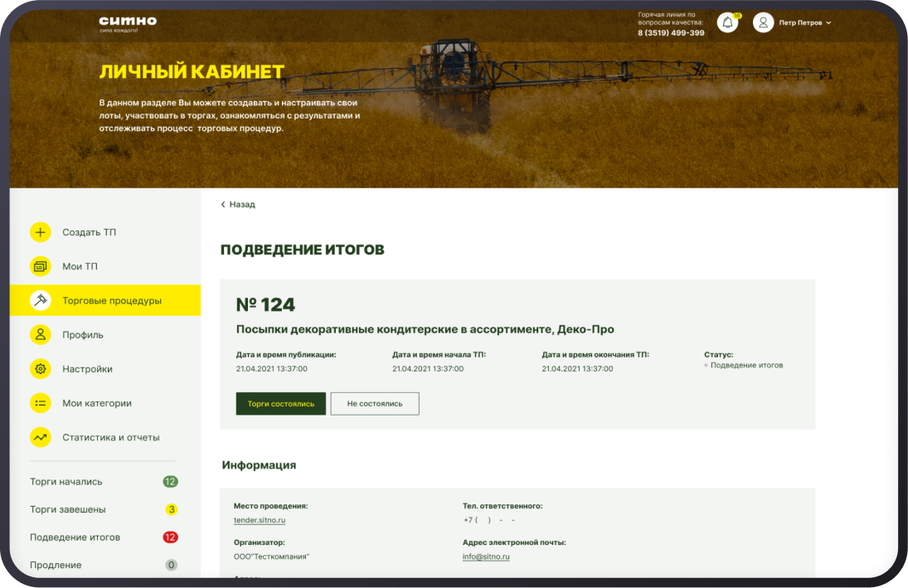The image size is (908, 588).
Task: Click the Подведение итогов status value
Action: point(746,365)
